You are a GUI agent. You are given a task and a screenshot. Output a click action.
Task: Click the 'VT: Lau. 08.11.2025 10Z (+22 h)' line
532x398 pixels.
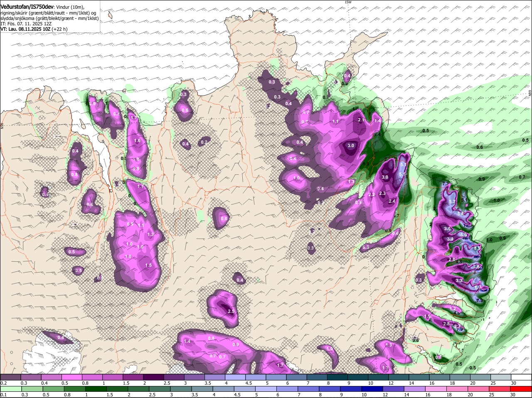(x=34, y=29)
